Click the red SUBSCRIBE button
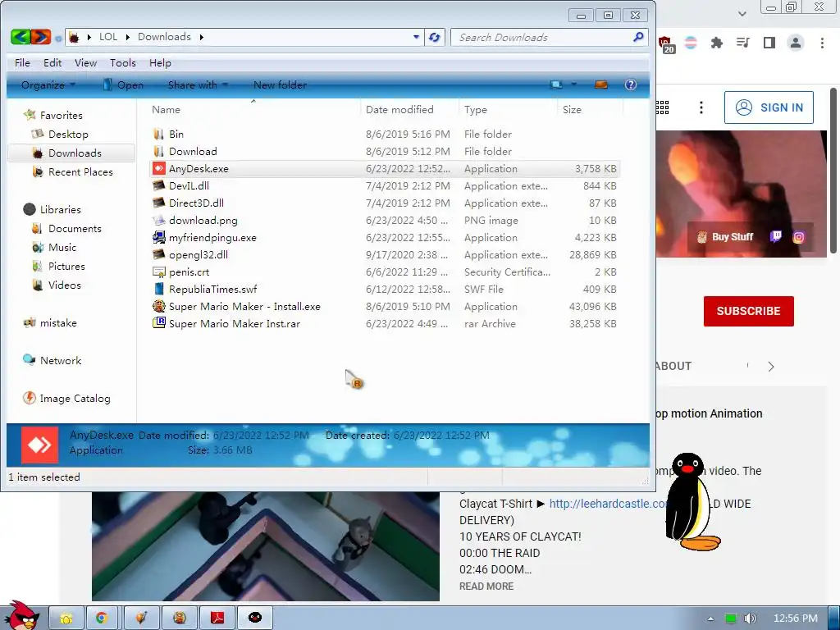This screenshot has width=840, height=630. [x=748, y=311]
